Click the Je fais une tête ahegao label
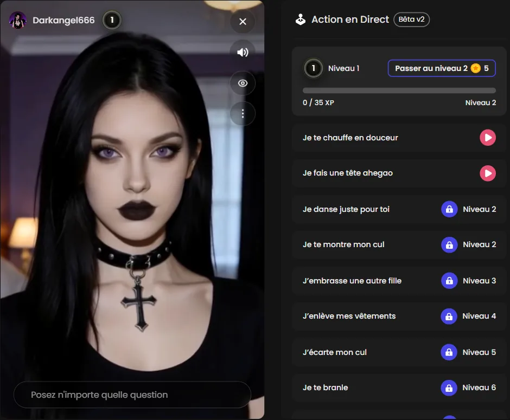Image resolution: width=510 pixels, height=420 pixels. coord(348,173)
